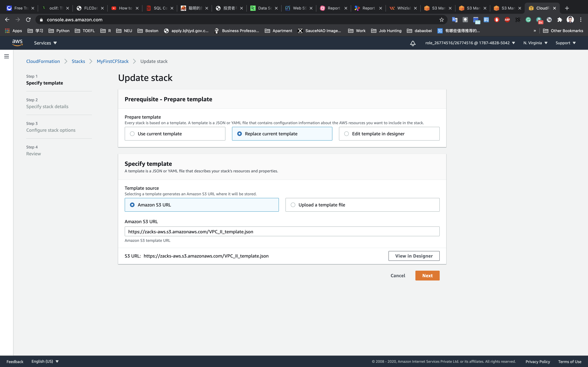Image resolution: width=588 pixels, height=367 pixels.
Task: Click the Grammarly extension icon
Action: pos(528,20)
